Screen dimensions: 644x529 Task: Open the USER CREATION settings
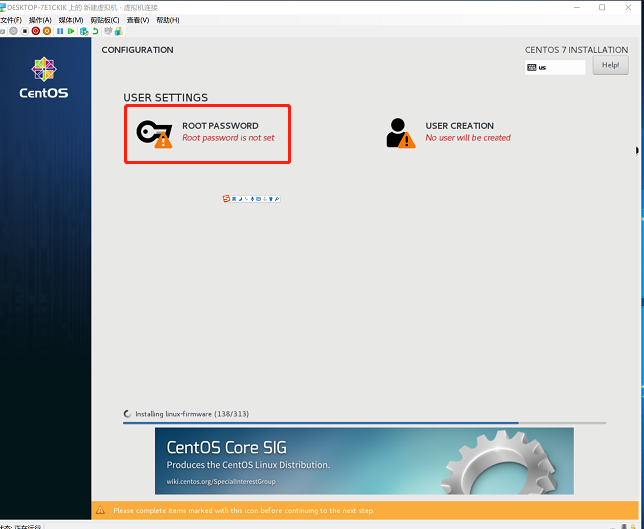pos(448,132)
